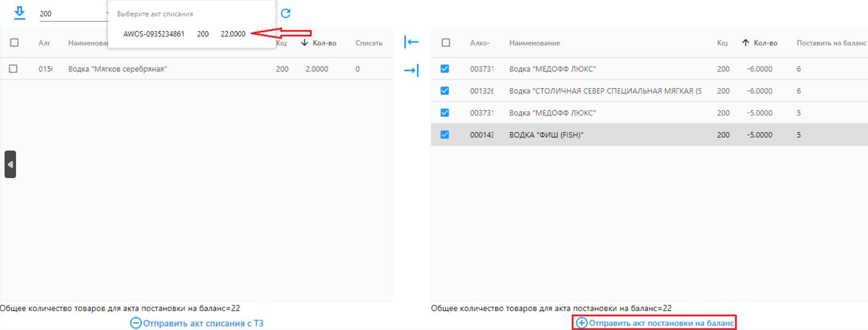The height and width of the screenshot is (330, 868).
Task: Click the Наименование header in right table
Action: pyautogui.click(x=535, y=43)
